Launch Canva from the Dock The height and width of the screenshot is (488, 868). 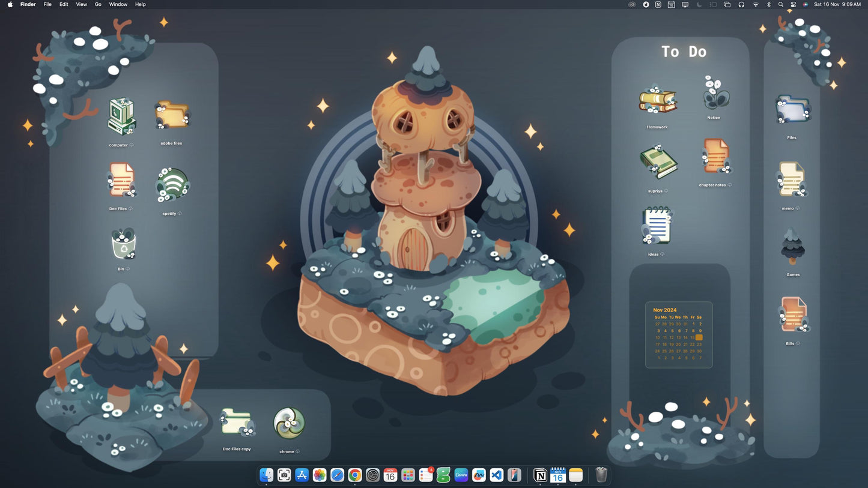(x=461, y=475)
